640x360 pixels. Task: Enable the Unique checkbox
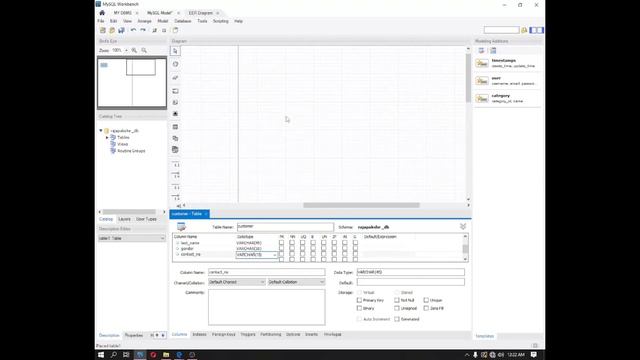pyautogui.click(x=426, y=300)
